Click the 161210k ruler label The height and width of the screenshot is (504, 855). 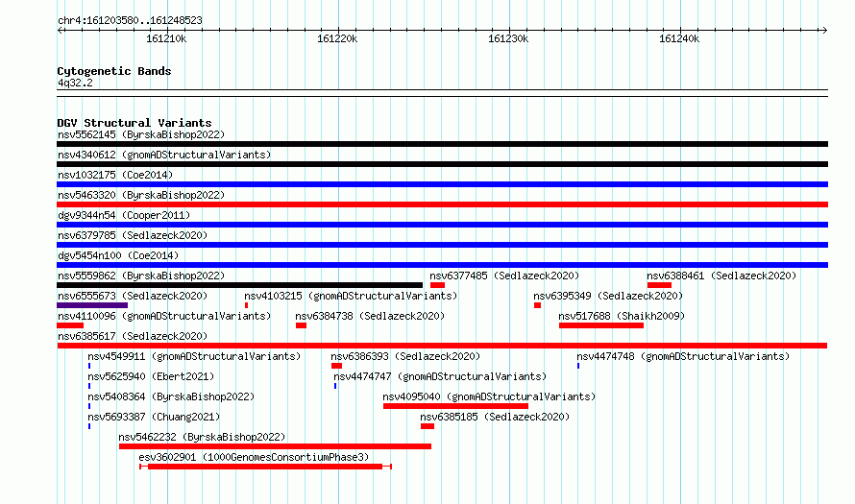166,38
